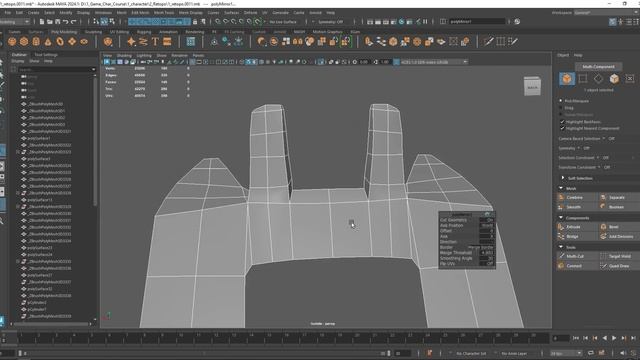Click the Outliner horizontal scrollbar

(x=51, y=324)
